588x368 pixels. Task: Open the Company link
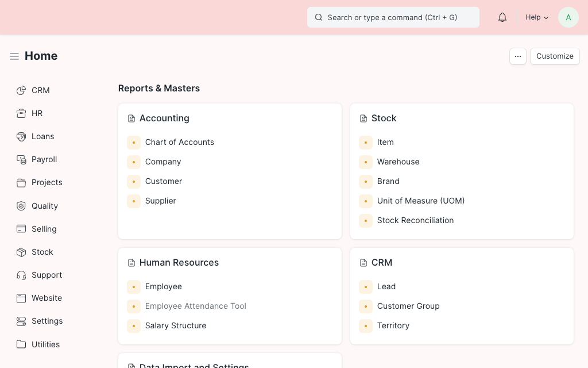[x=163, y=162]
